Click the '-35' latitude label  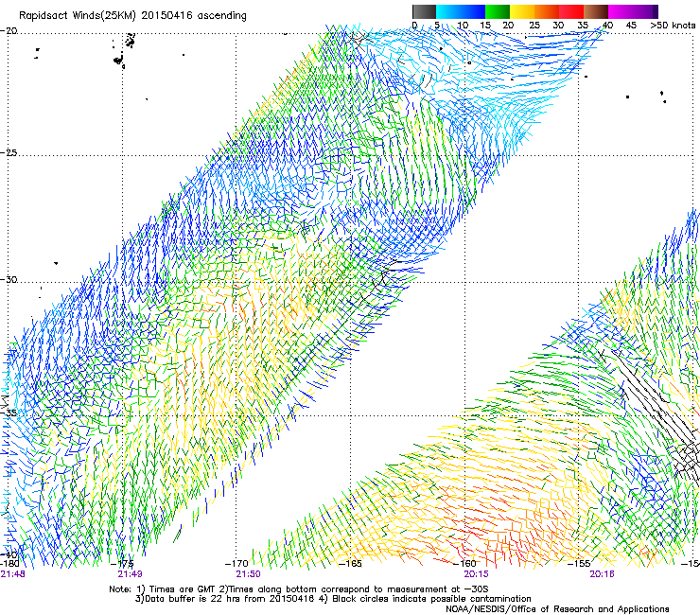point(9,413)
